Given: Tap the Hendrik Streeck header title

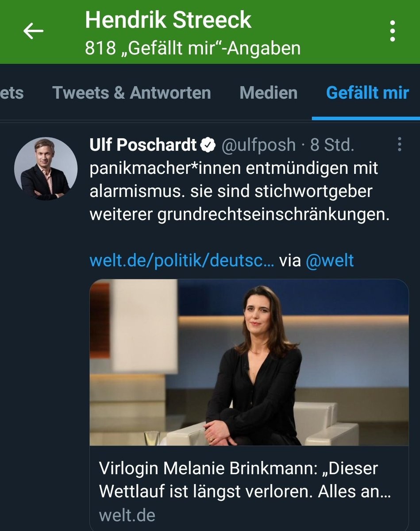Looking at the screenshot, I should 168,20.
